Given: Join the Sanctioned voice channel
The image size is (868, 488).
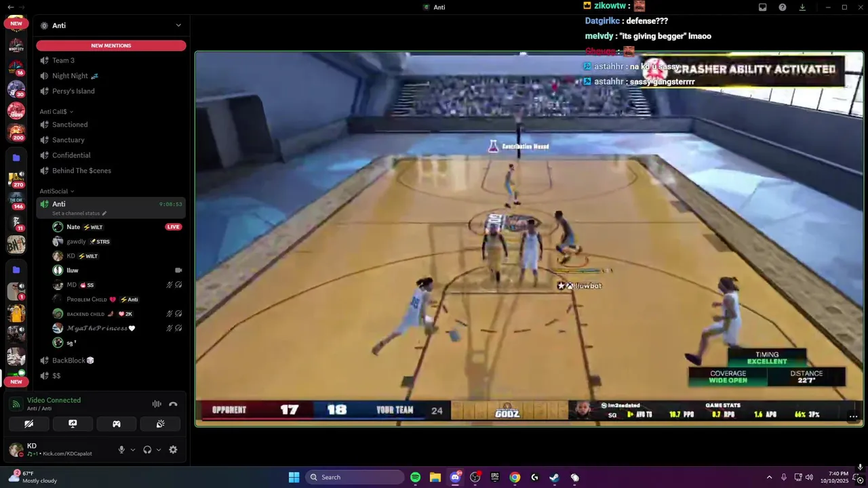Looking at the screenshot, I should pos(111,125).
